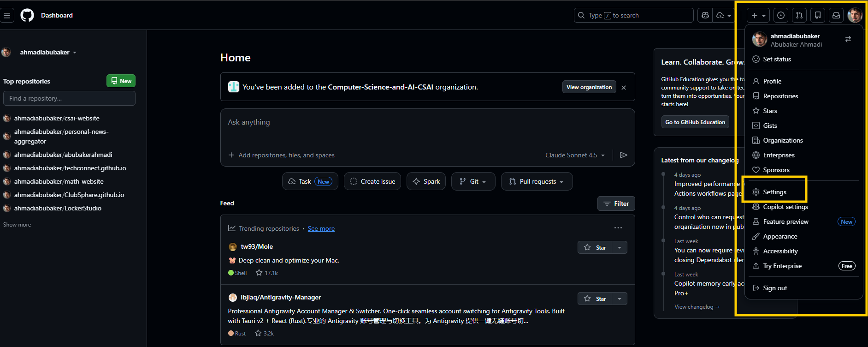Open the Copilot chat icon

coord(705,15)
